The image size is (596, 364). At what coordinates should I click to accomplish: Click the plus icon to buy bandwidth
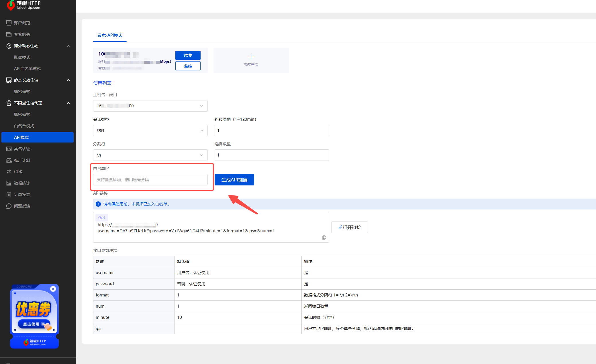251,57
